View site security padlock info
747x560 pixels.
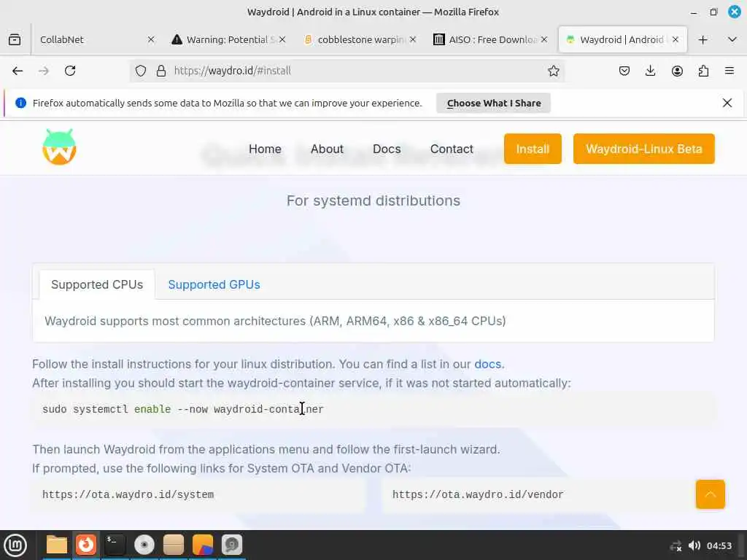[161, 71]
